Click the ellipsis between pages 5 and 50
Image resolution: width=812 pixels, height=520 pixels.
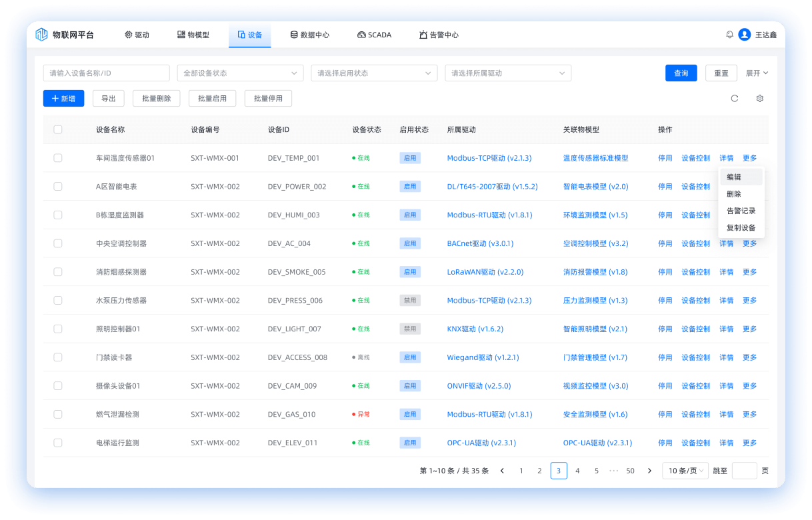[613, 470]
